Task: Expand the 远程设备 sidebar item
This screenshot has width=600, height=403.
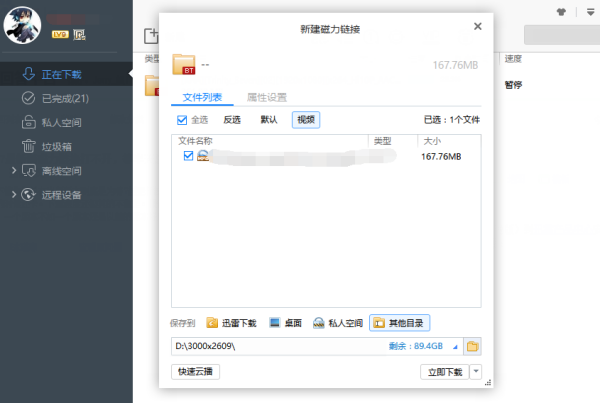Action: click(x=14, y=194)
